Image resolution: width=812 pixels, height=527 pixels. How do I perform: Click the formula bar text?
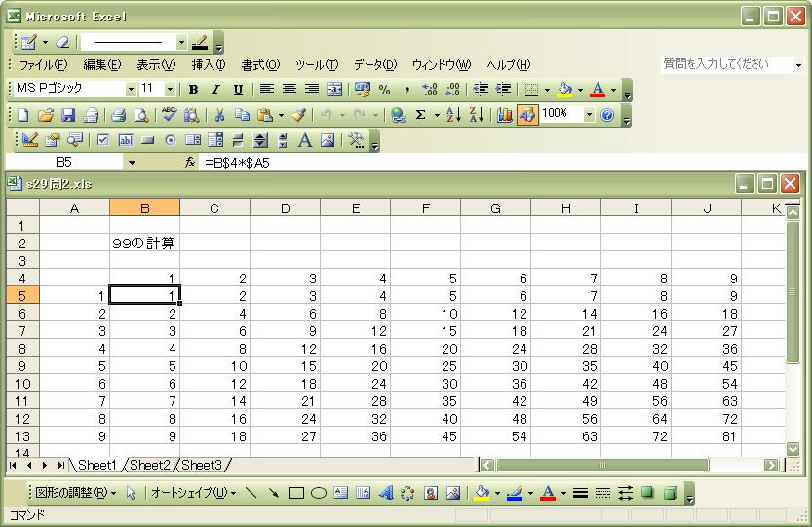[x=237, y=163]
